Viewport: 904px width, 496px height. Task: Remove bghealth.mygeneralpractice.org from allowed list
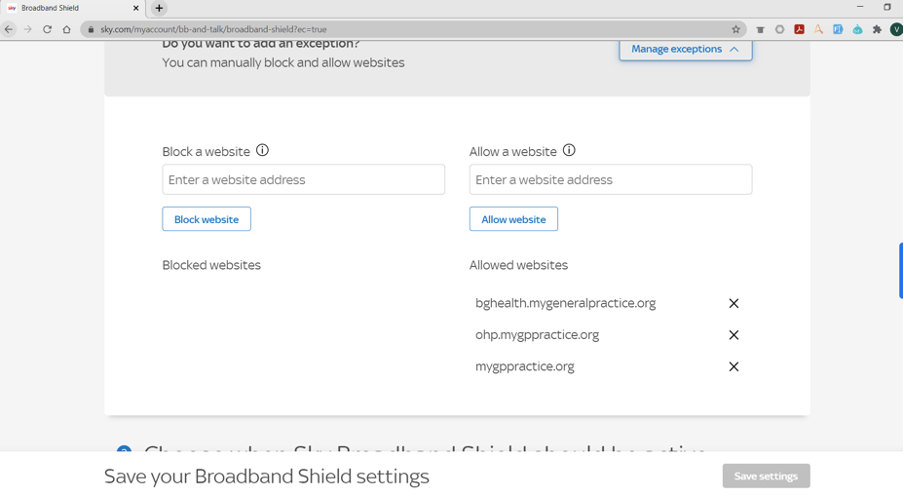(x=733, y=303)
